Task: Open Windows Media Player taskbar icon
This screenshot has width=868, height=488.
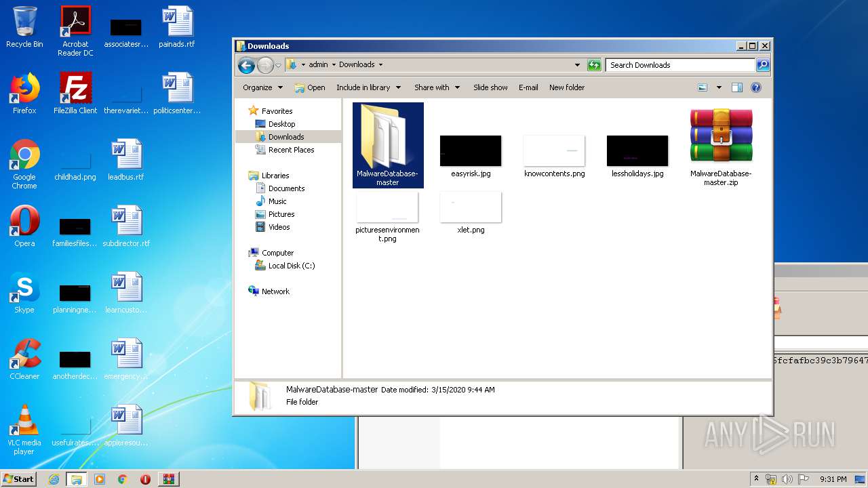Action: (100, 479)
